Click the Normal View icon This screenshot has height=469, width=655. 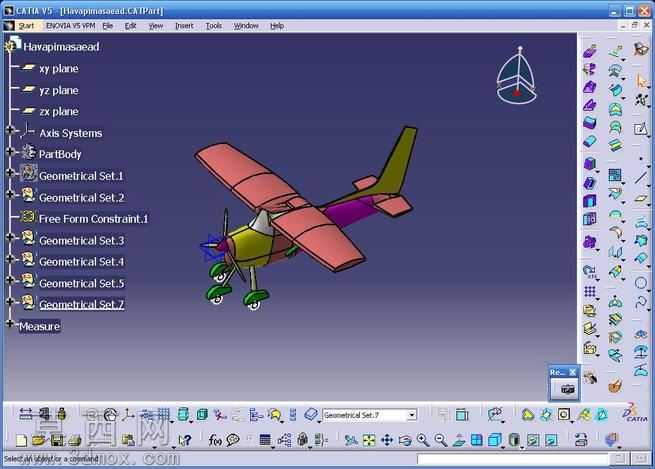(459, 440)
